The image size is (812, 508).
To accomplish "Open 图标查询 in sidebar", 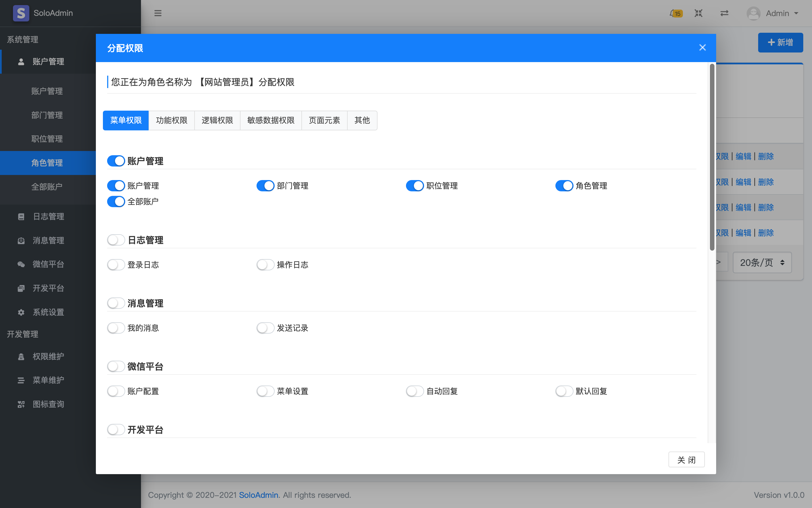I will pyautogui.click(x=48, y=404).
